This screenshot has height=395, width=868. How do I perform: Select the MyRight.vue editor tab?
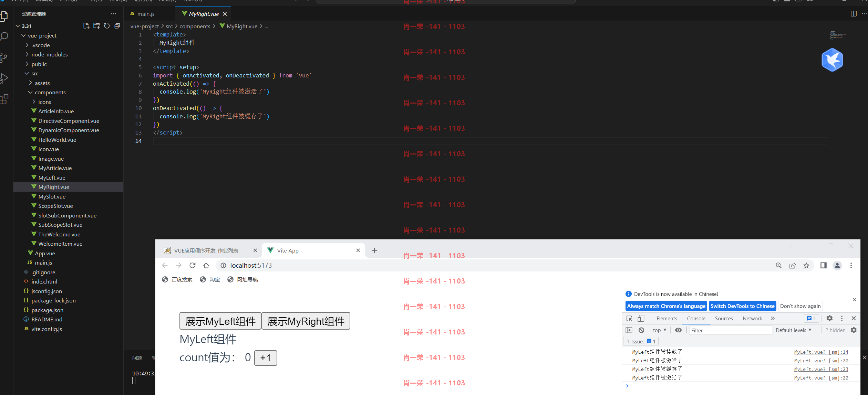click(x=203, y=14)
